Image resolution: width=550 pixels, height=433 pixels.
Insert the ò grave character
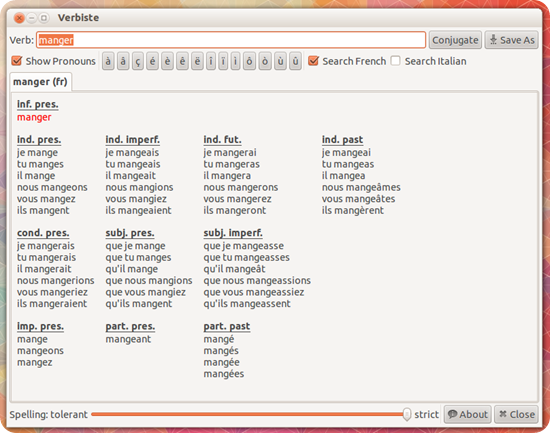coord(265,61)
